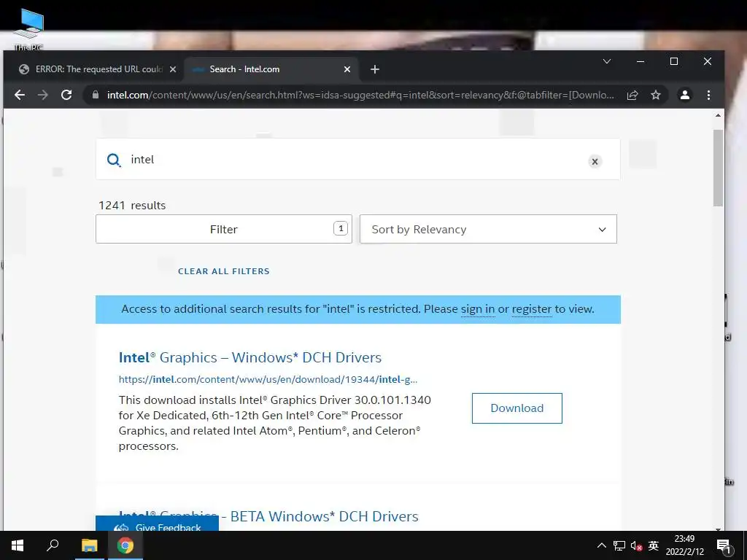Click the 1241 results count text
Screen dimensions: 747x560
coord(132,205)
